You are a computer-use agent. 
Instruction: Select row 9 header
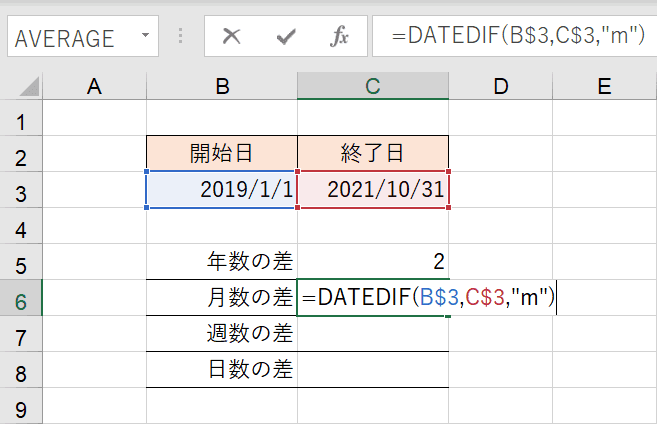[x=21, y=406]
